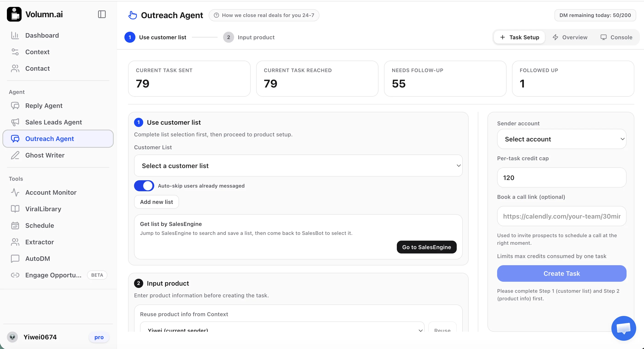Click the lightning bolt Overview icon
This screenshot has width=644, height=349.
(x=555, y=37)
